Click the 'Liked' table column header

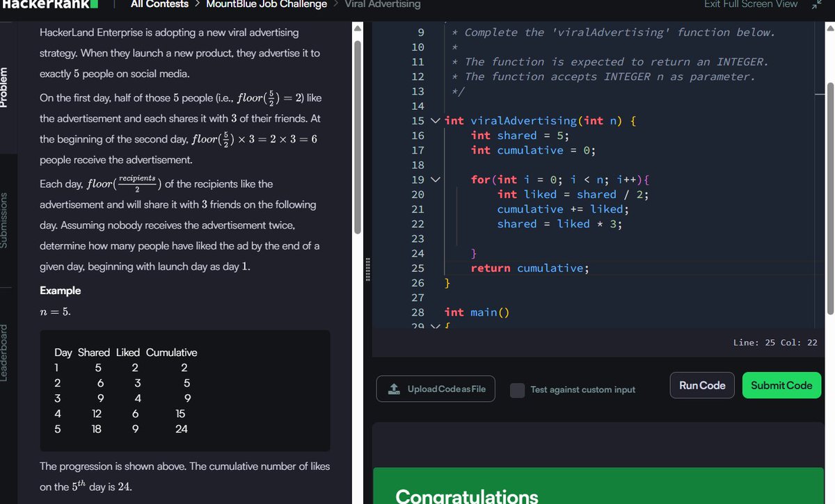click(128, 352)
